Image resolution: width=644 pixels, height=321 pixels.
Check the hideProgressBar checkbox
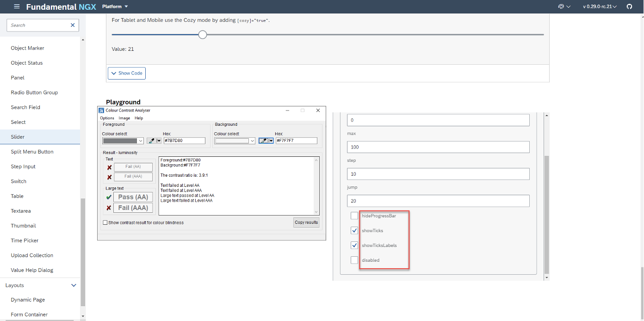pos(354,216)
